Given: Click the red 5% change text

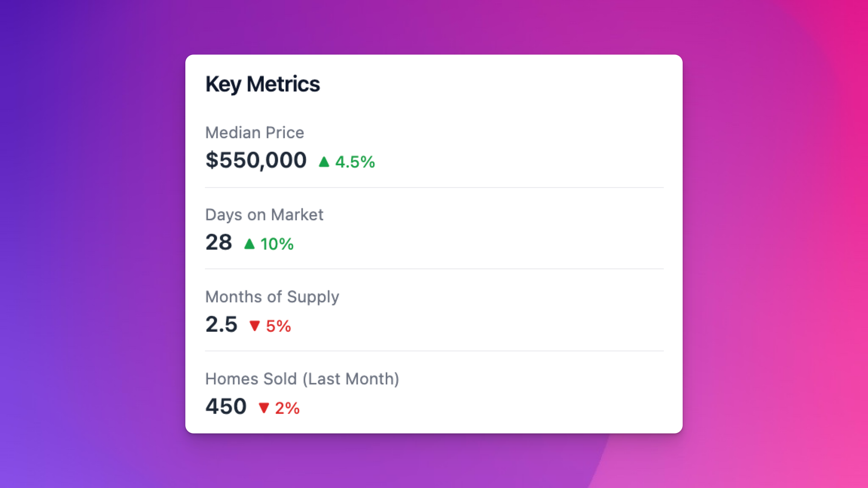Looking at the screenshot, I should click(x=278, y=326).
